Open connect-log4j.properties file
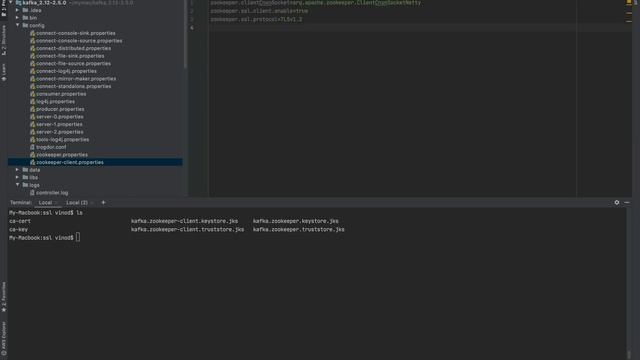 point(66,71)
